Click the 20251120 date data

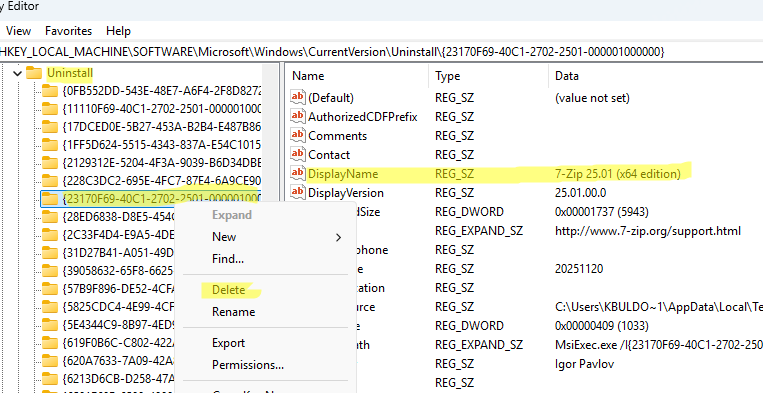pyautogui.click(x=579, y=268)
